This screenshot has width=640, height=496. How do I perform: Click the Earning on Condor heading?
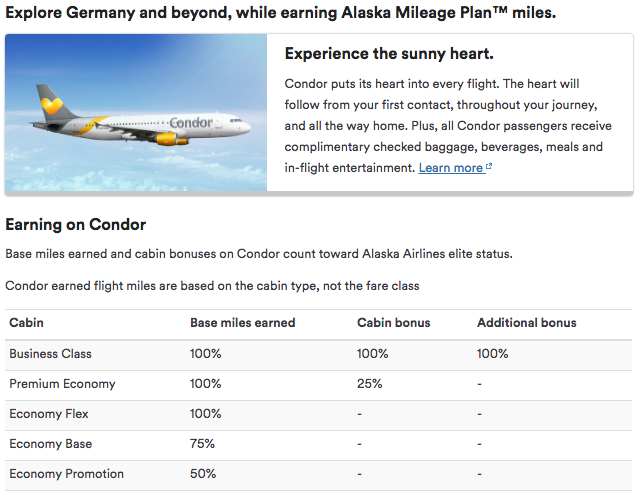tap(76, 225)
